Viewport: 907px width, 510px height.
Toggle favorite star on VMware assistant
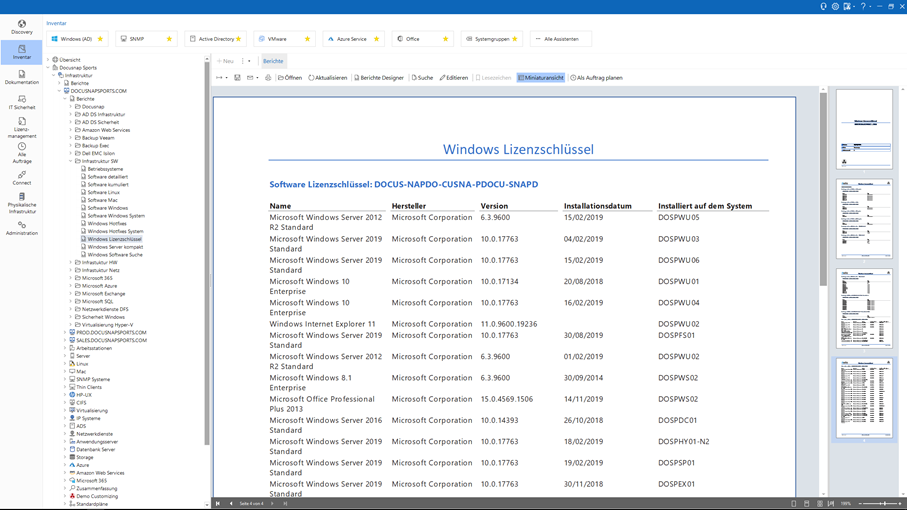[307, 39]
